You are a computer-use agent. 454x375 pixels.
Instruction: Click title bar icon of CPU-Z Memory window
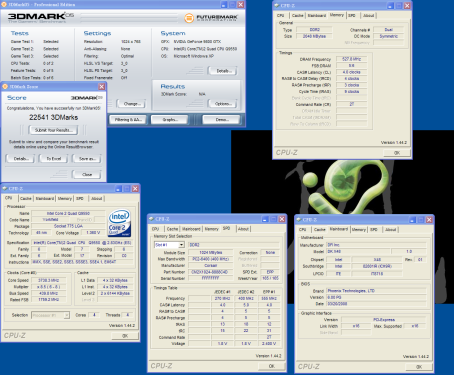click(x=277, y=6)
